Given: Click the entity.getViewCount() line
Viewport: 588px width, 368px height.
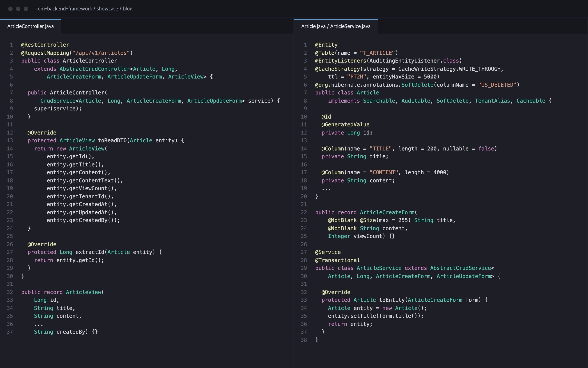Looking at the screenshot, I should point(82,188).
